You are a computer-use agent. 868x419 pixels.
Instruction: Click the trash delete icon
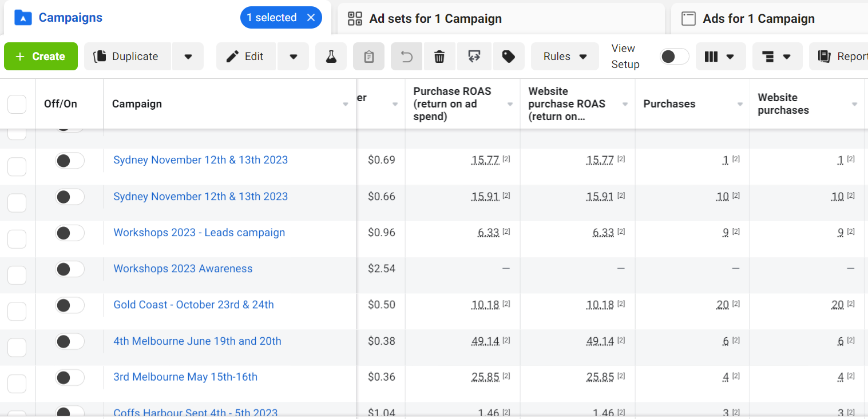439,57
